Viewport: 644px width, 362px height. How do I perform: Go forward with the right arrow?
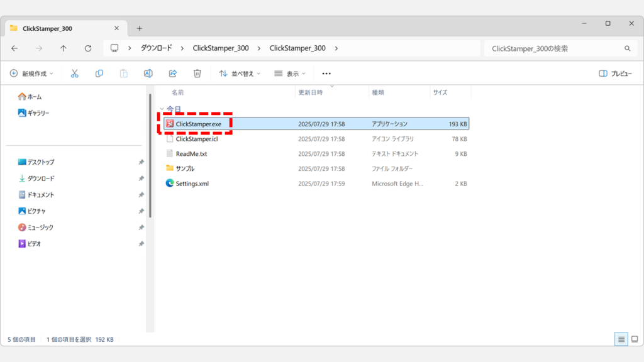pos(39,48)
